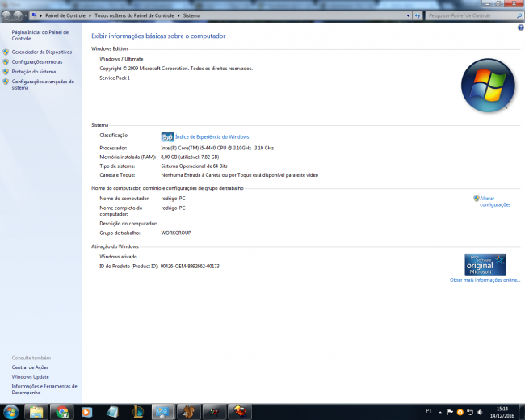
Task: Click the WORKGROUP value
Action: [x=176, y=233]
